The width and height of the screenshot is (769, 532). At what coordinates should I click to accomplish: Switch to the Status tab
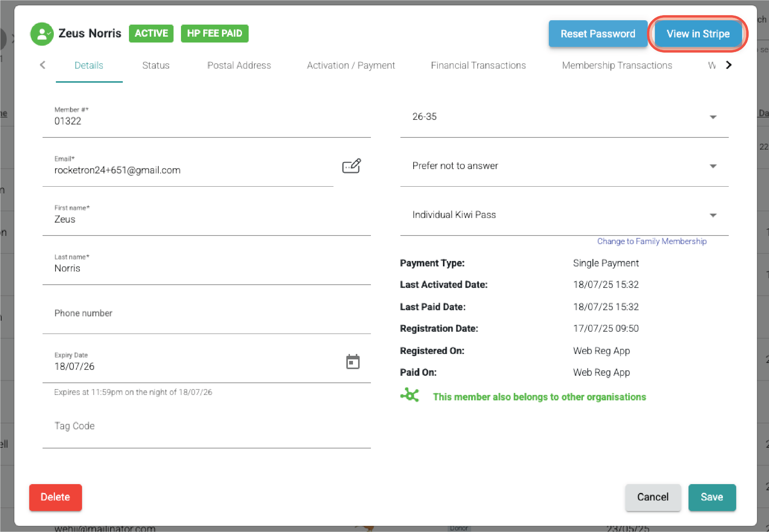pyautogui.click(x=156, y=65)
